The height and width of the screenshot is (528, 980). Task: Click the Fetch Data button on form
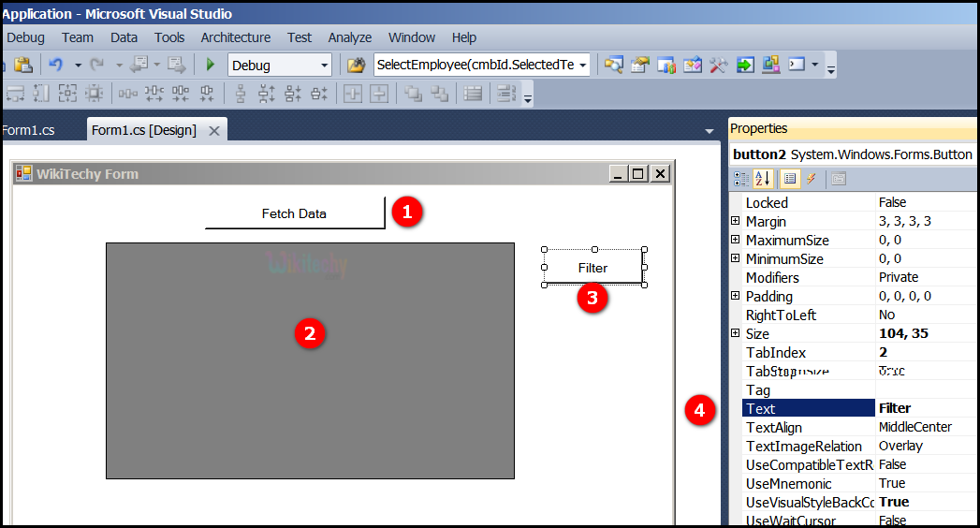(x=294, y=213)
